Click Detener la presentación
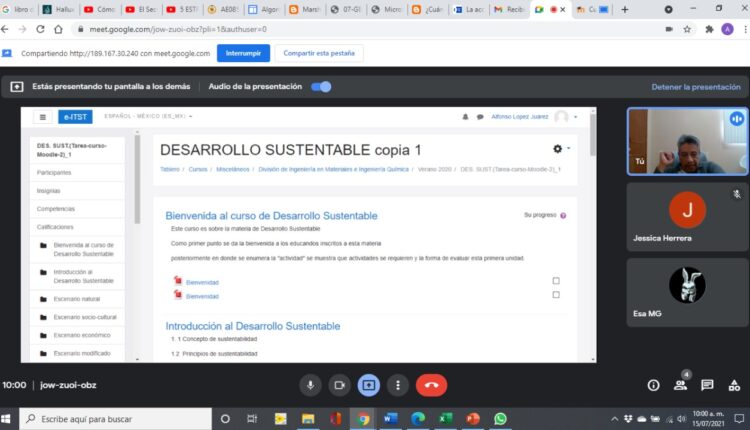Image resolution: width=750 pixels, height=430 pixels. pyautogui.click(x=696, y=87)
